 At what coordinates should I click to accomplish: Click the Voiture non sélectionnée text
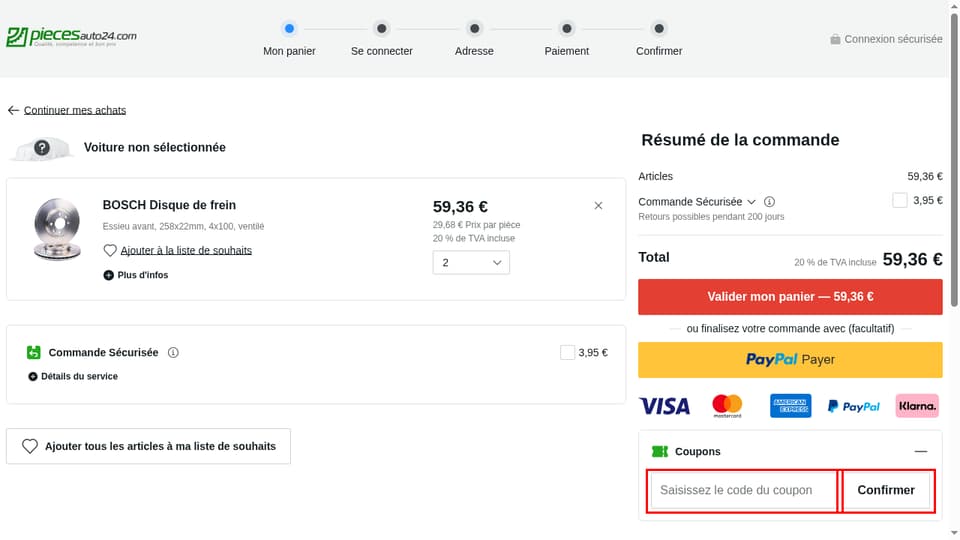(x=155, y=148)
